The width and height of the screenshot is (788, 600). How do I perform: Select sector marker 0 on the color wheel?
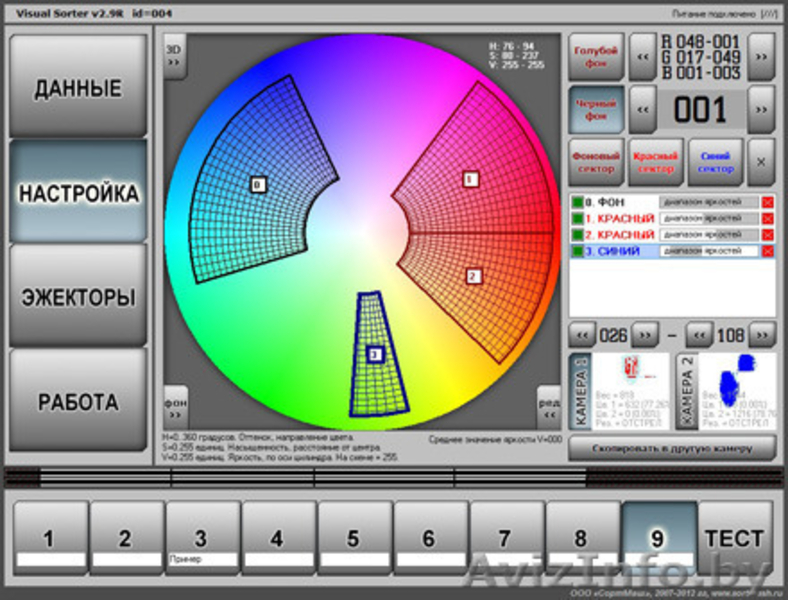tap(258, 184)
